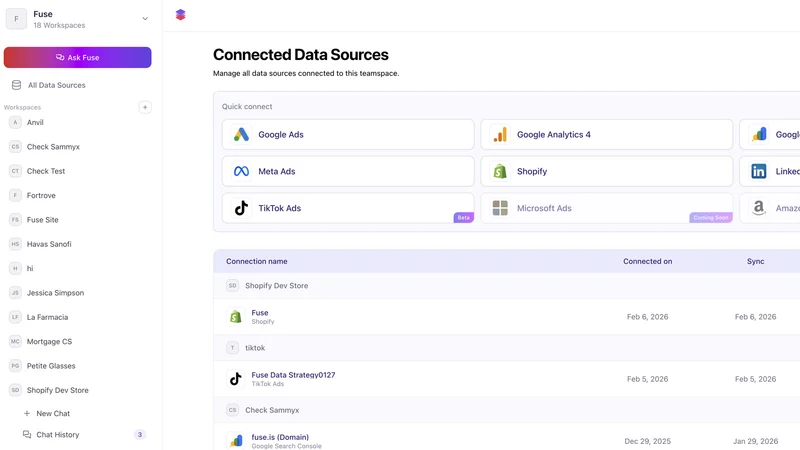Click the Shopify bag logo in Quick connect
The image size is (800, 450).
(500, 171)
